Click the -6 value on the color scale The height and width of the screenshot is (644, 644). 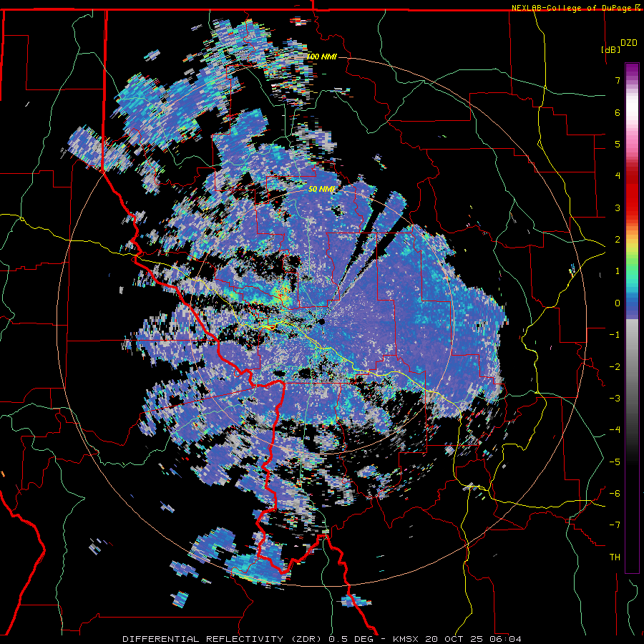[x=615, y=494]
